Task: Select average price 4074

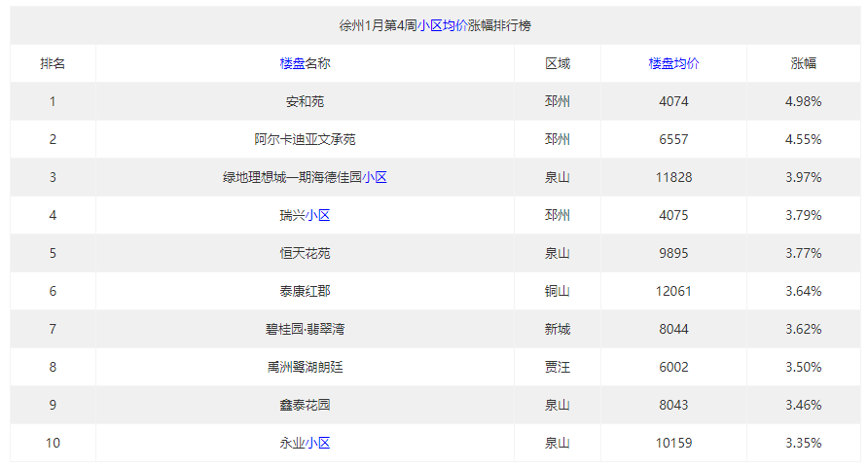Action: pyautogui.click(x=673, y=102)
